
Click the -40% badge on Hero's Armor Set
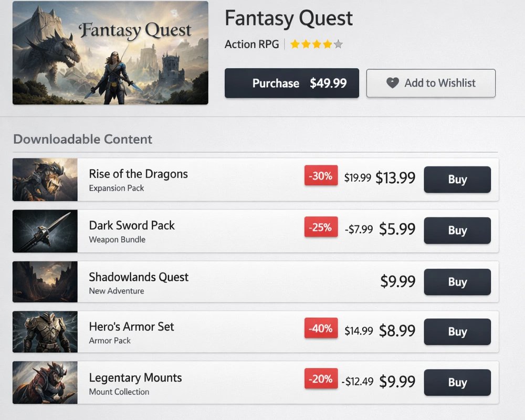pos(321,329)
